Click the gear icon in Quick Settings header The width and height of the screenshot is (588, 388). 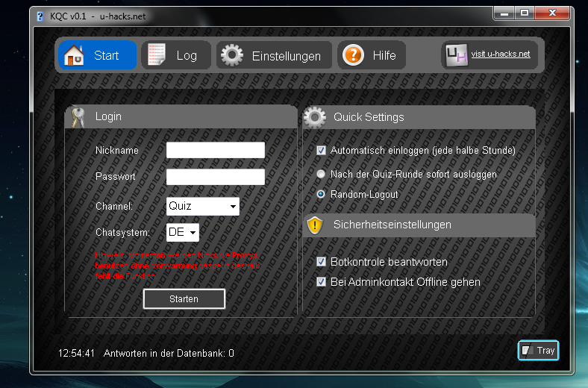pos(315,117)
